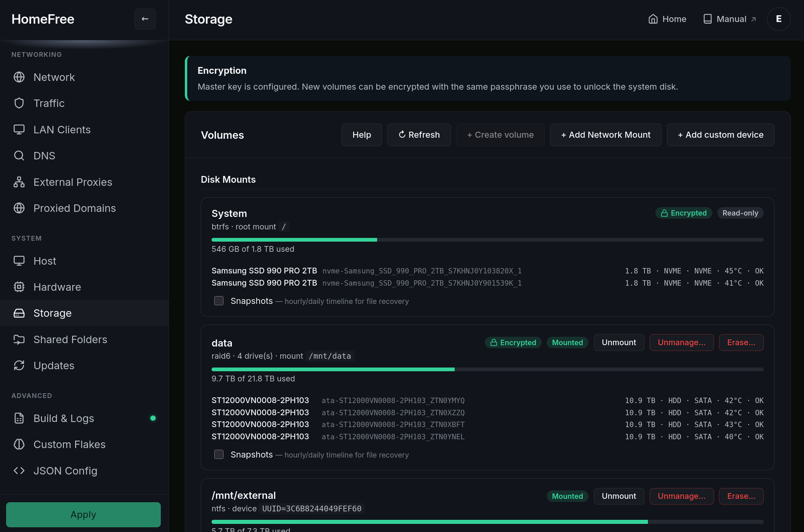The height and width of the screenshot is (532, 804).
Task: Open DNS settings
Action: point(84,156)
